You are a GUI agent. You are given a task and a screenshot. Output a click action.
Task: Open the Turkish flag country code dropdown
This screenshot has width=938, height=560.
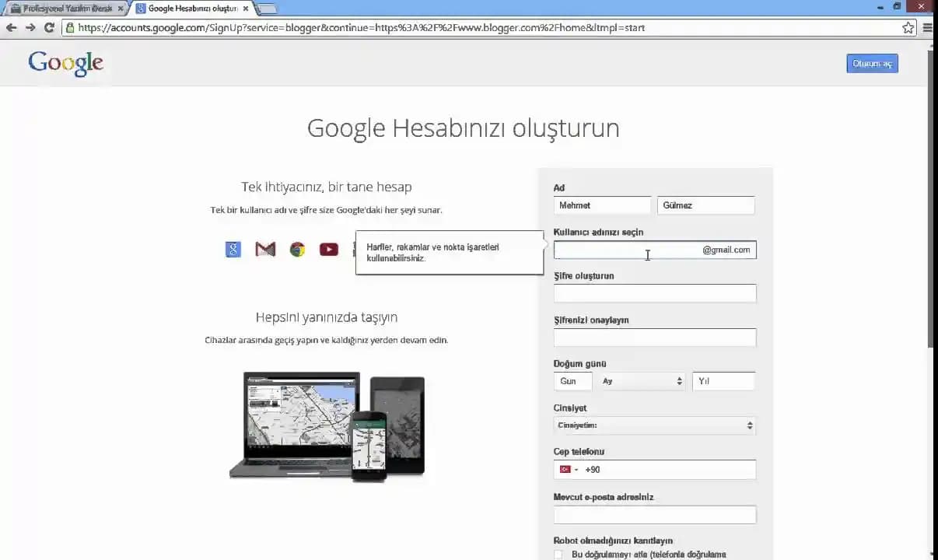pyautogui.click(x=569, y=469)
